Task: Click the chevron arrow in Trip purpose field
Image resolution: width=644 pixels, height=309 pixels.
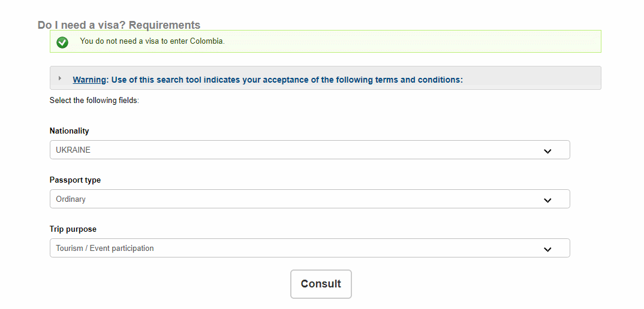Action: tap(547, 249)
